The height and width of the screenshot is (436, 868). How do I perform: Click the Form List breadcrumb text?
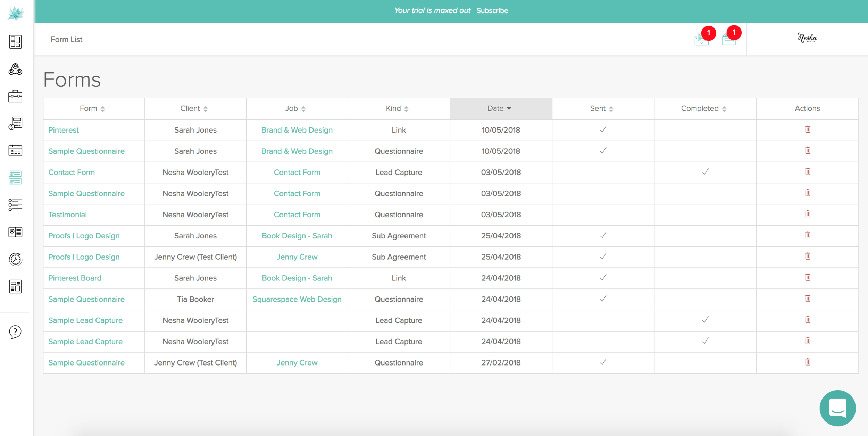click(x=66, y=39)
